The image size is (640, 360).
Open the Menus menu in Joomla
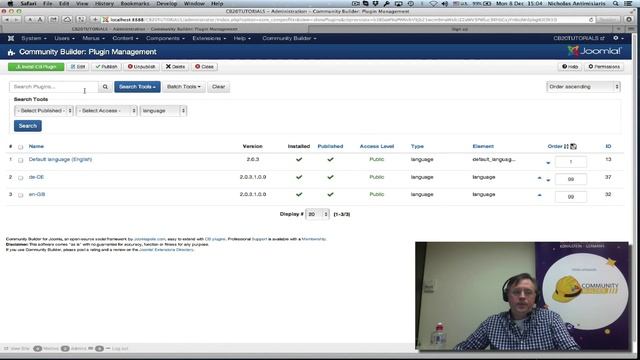(x=93, y=38)
